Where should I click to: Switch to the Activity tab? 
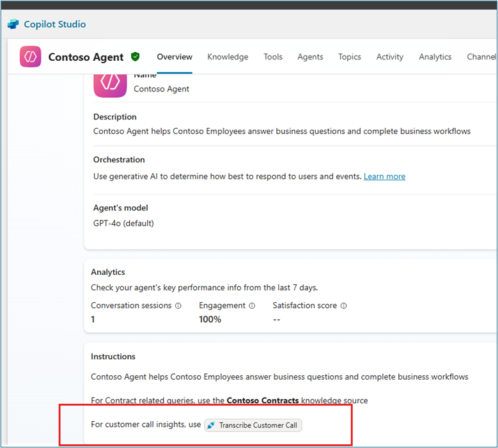tap(390, 57)
